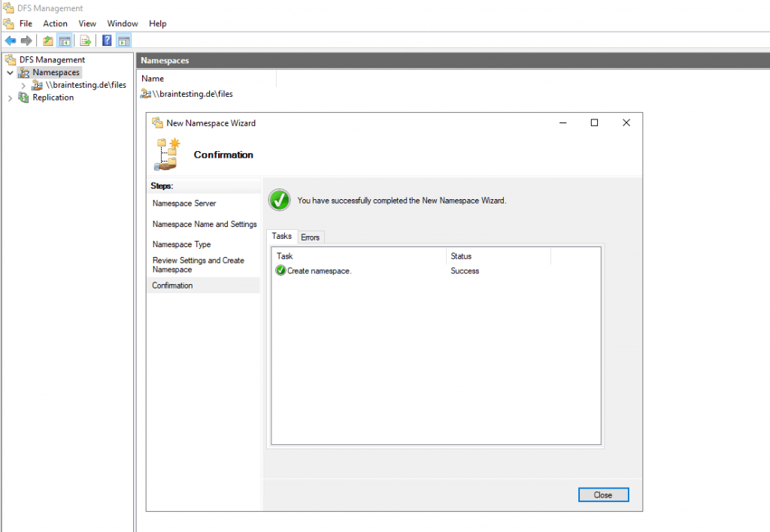Image resolution: width=770 pixels, height=532 pixels.
Task: Click the Namespace Server step
Action: coord(184,203)
